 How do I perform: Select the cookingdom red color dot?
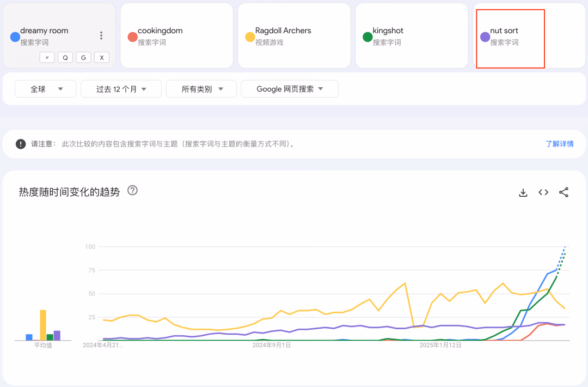pyautogui.click(x=132, y=37)
